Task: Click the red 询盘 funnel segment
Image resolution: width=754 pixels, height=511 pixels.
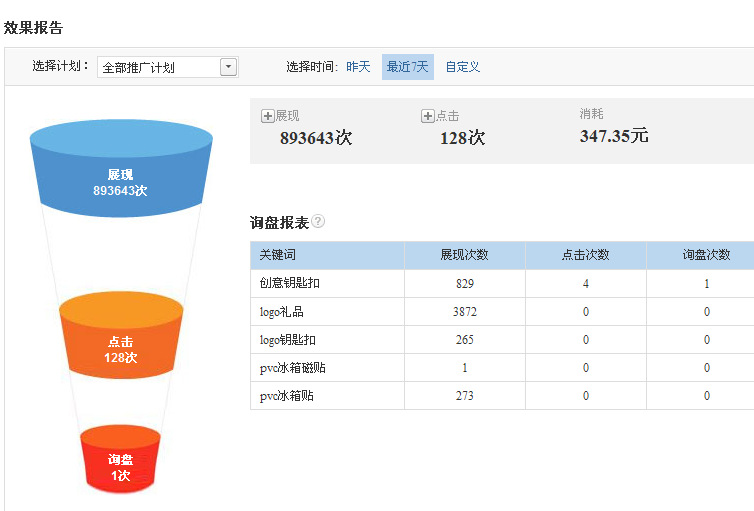Action: click(x=120, y=459)
